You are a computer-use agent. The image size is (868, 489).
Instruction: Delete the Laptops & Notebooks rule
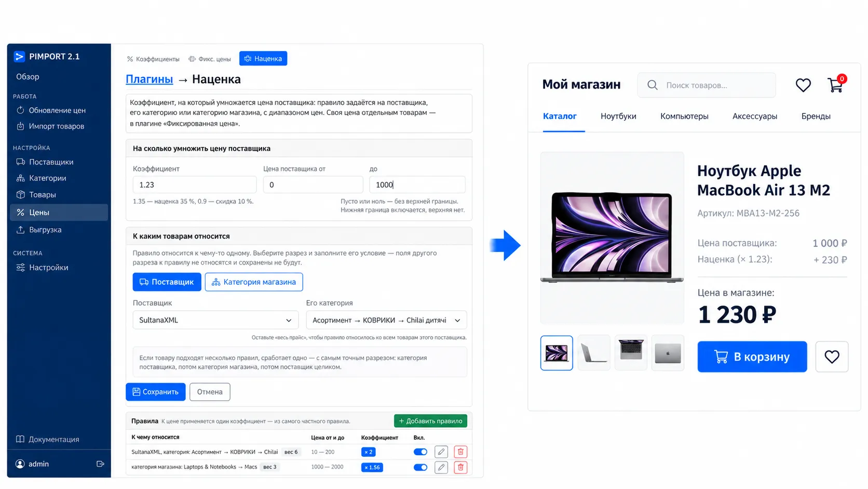point(460,468)
